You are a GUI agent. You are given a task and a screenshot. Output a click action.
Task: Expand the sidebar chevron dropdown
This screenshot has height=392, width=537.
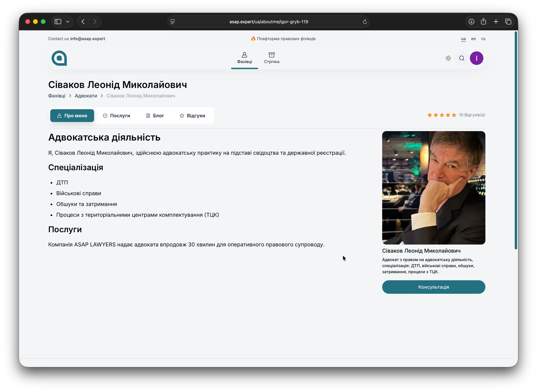click(68, 21)
